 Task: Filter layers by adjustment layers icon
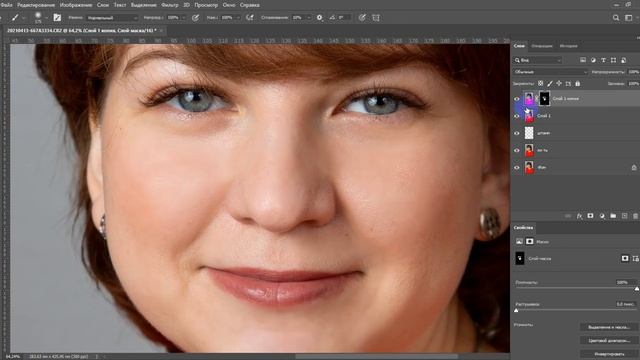(x=593, y=60)
